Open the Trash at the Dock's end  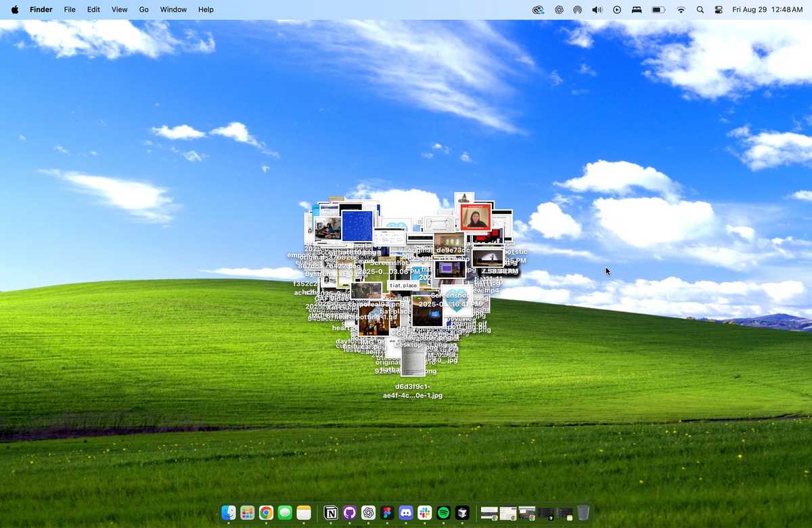pyautogui.click(x=583, y=513)
